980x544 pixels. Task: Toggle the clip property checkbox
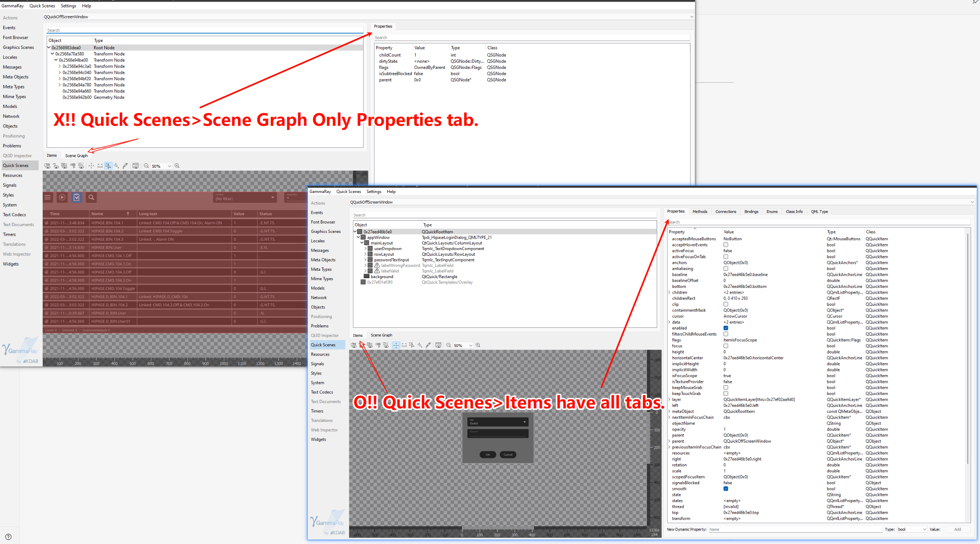point(726,305)
